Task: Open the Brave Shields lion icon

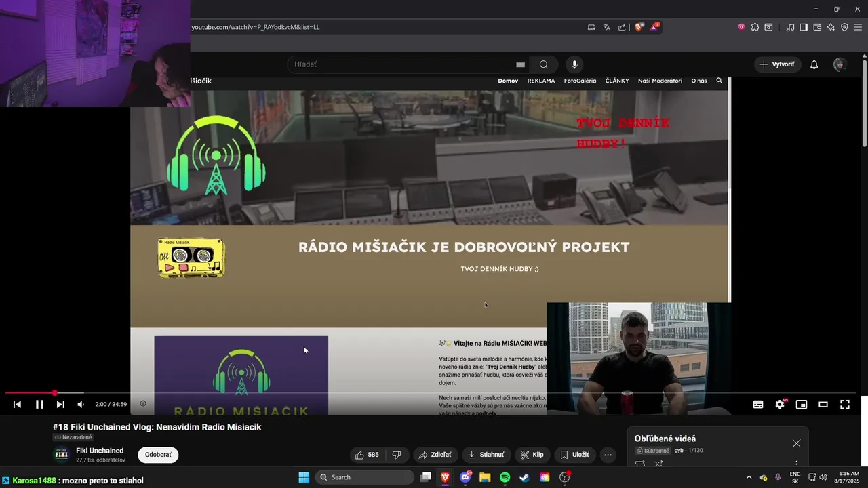Action: 639,27
